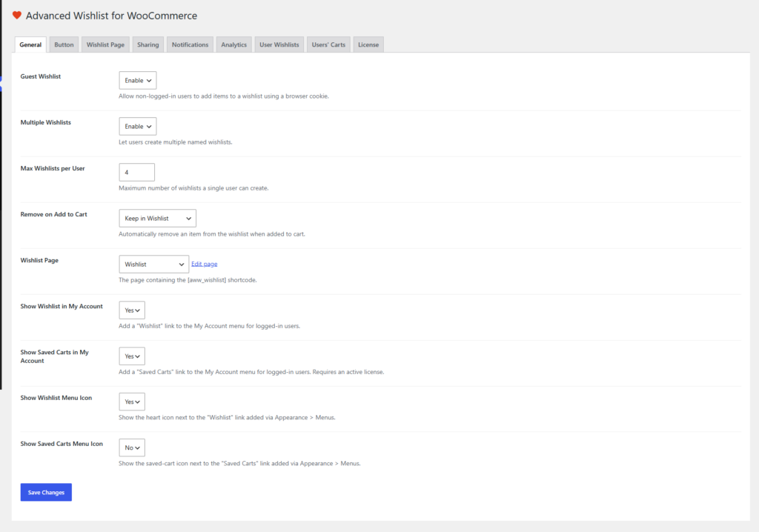Click the Guest Wishlist label
Viewport: 759px width, 532px height.
41,76
